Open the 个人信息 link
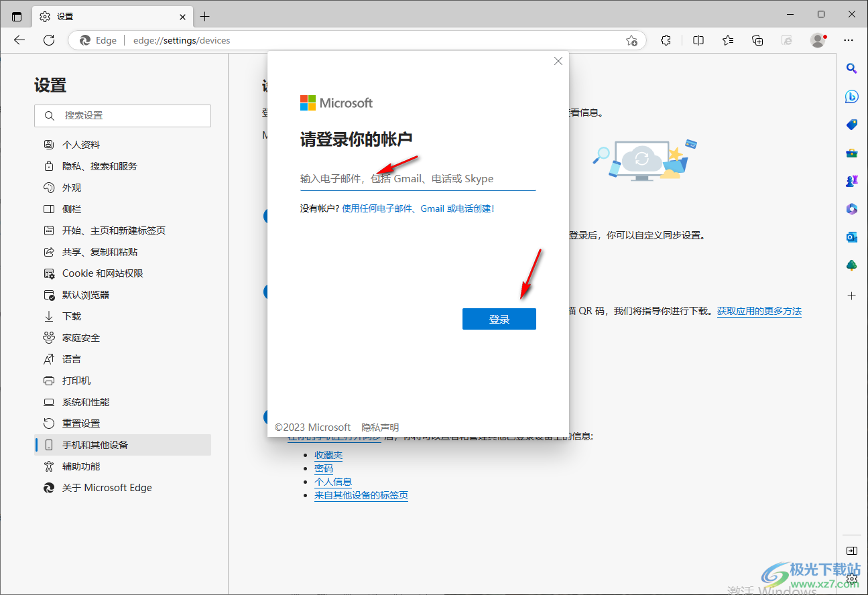This screenshot has width=868, height=595. [333, 482]
